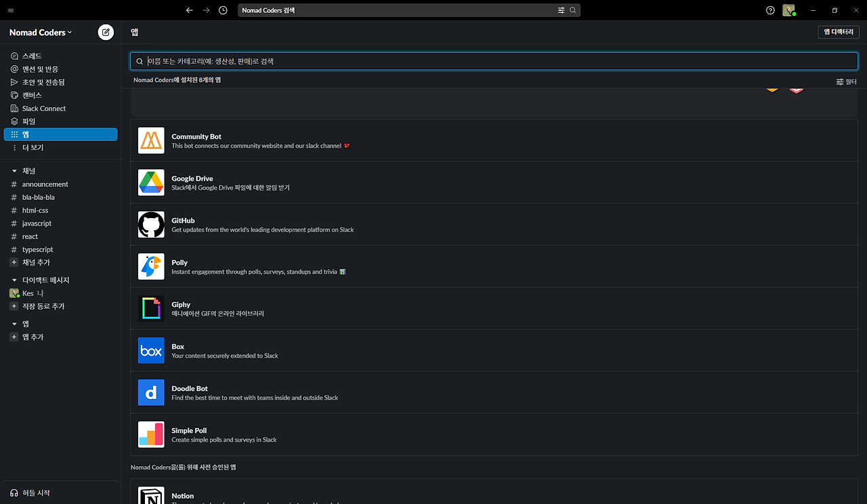The image size is (867, 504).
Task: Click the plus icon beside 채널 추가
Action: (x=14, y=262)
